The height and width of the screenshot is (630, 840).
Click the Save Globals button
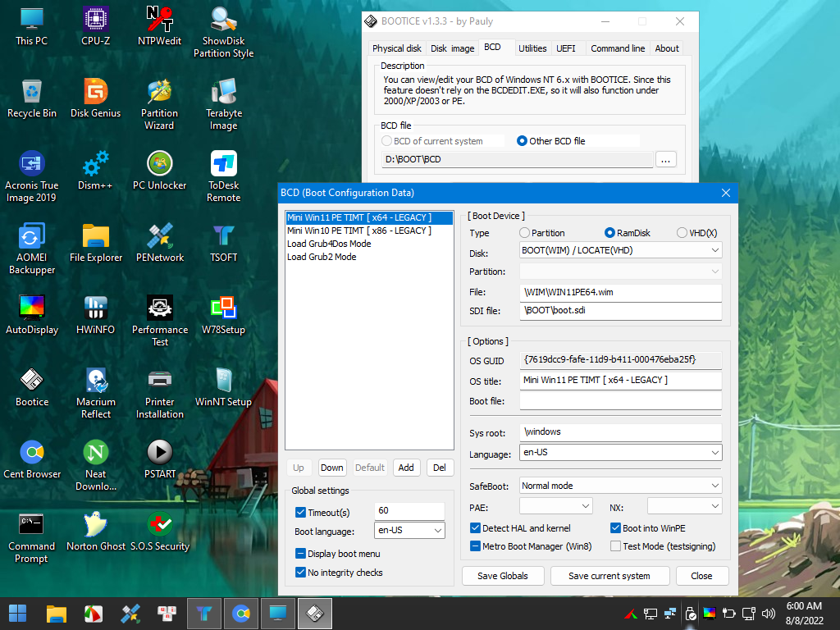[503, 576]
